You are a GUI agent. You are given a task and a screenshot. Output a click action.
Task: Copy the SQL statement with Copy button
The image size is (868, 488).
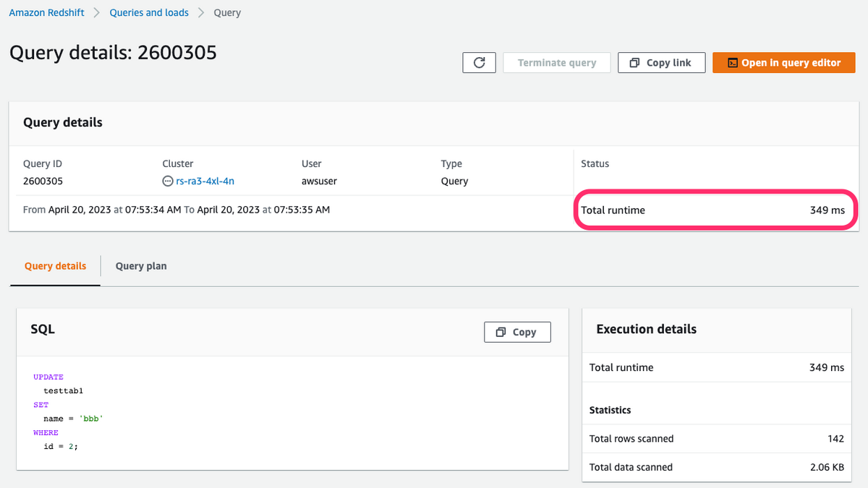[x=517, y=332]
